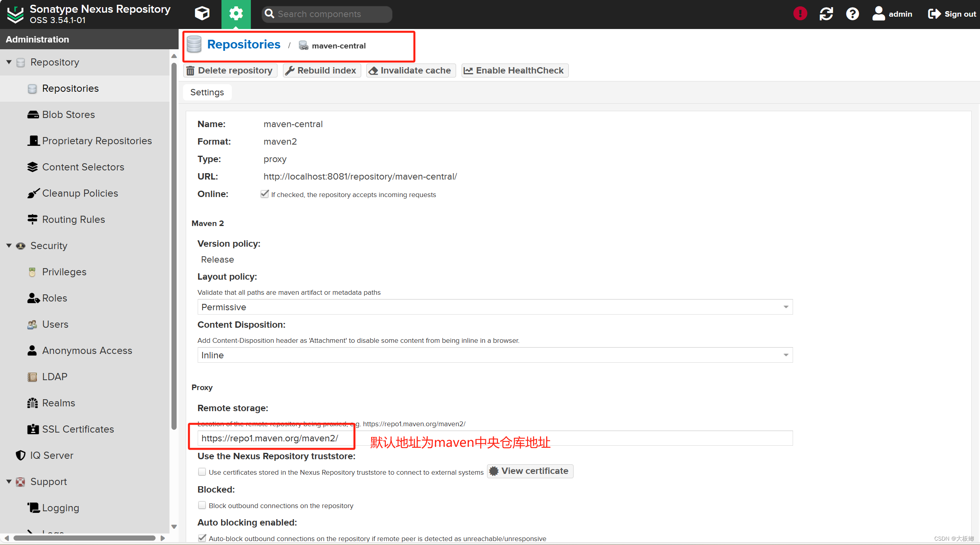
Task: Click Enable HealthCheck button
Action: point(514,70)
